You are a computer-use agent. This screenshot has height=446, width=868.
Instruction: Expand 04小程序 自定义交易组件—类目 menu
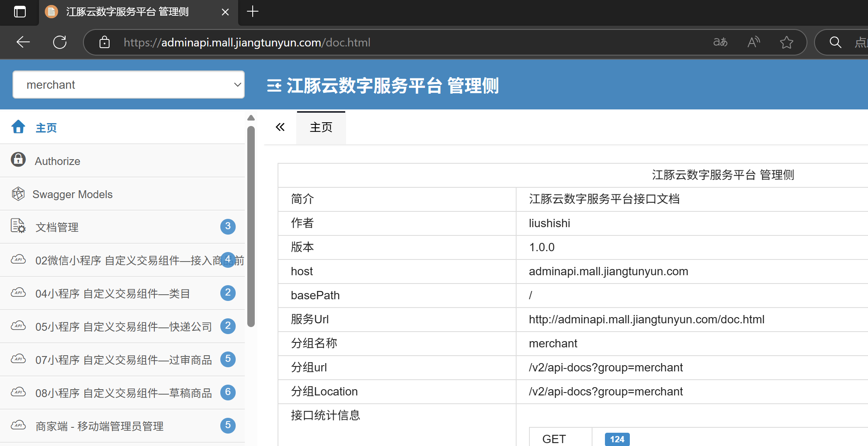(x=113, y=293)
